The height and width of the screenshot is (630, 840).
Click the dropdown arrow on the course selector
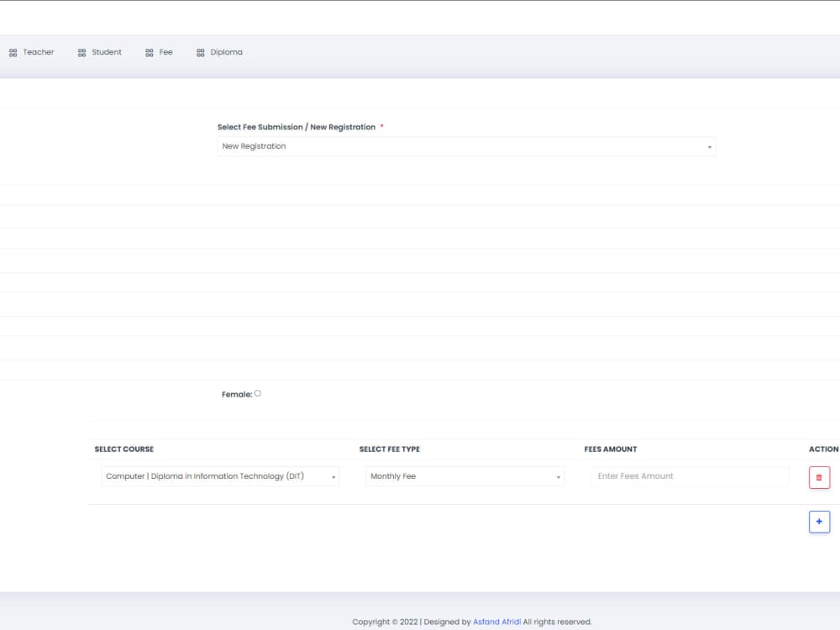click(333, 476)
